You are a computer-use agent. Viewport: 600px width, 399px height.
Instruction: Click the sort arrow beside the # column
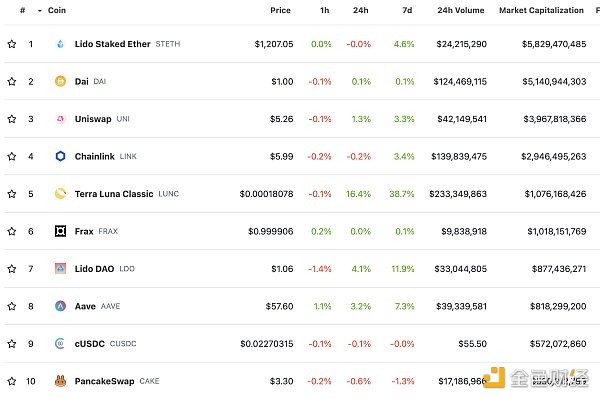click(39, 11)
